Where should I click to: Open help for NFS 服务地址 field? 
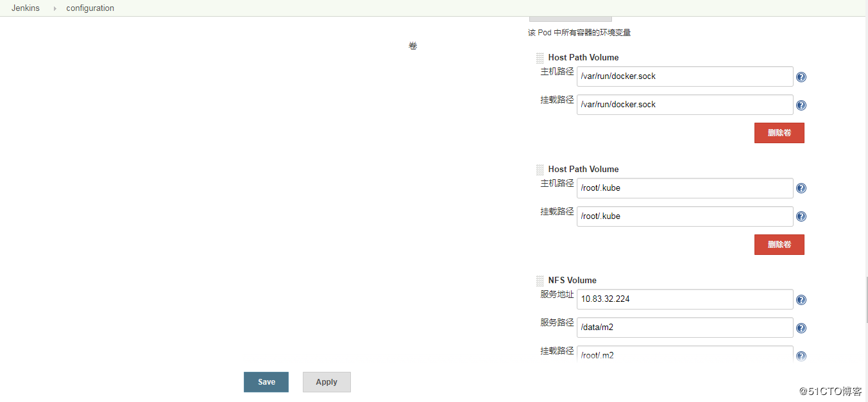click(x=801, y=299)
